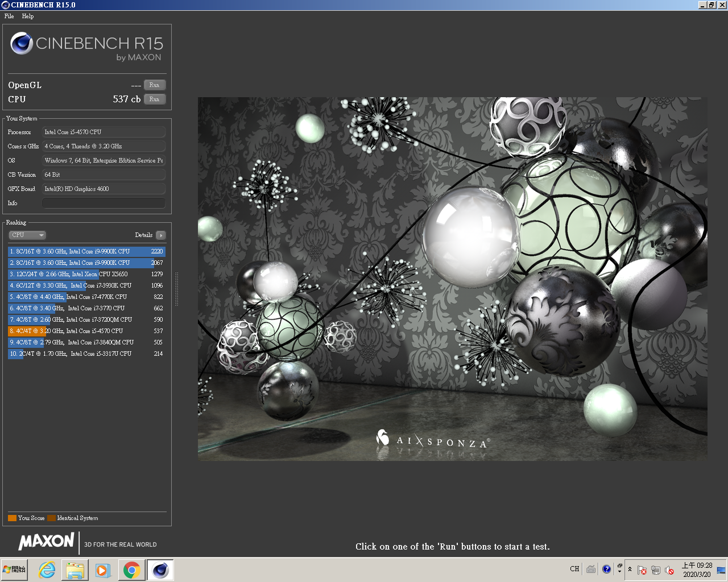Click the rendered AIXSPONZA scene image
Screen dimensions: 728x582
click(452, 278)
